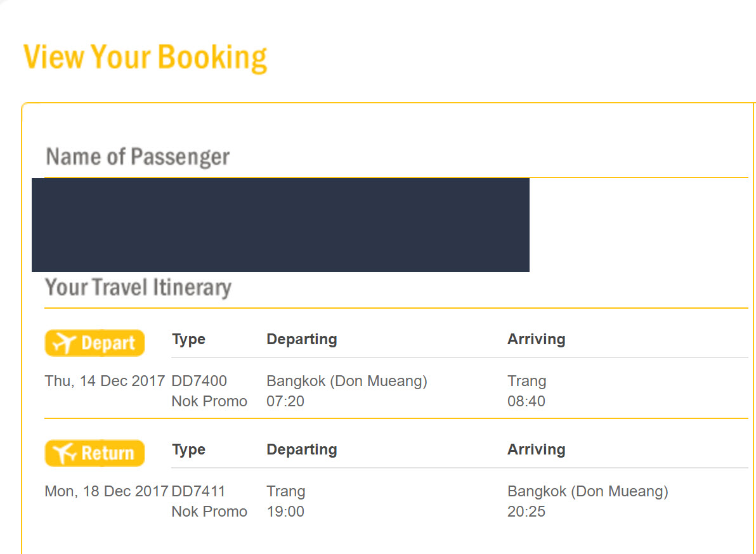
Task: Click the Thu, 14 Dec 2017 date
Action: point(105,381)
